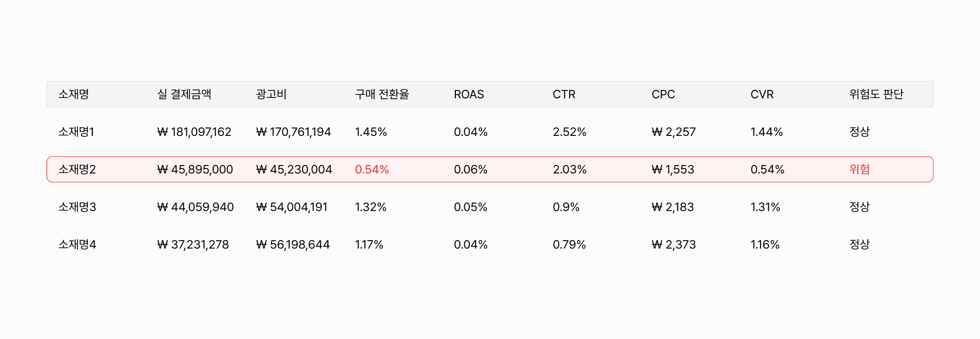This screenshot has width=980, height=339.
Task: Select the CPC column header
Action: (663, 94)
